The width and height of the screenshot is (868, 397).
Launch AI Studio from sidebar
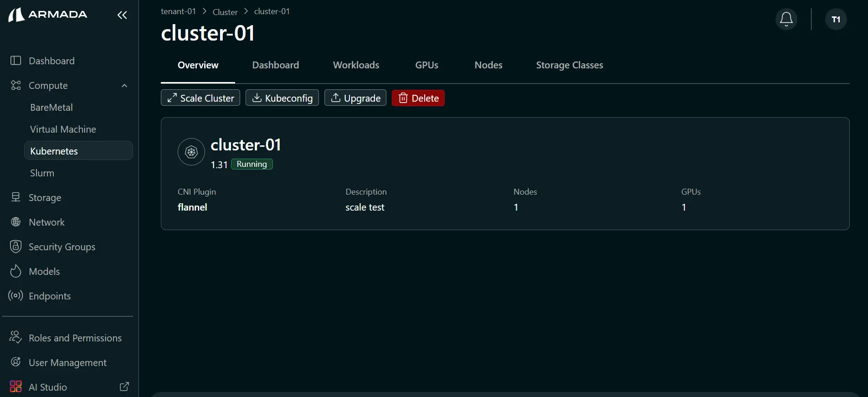[48, 387]
